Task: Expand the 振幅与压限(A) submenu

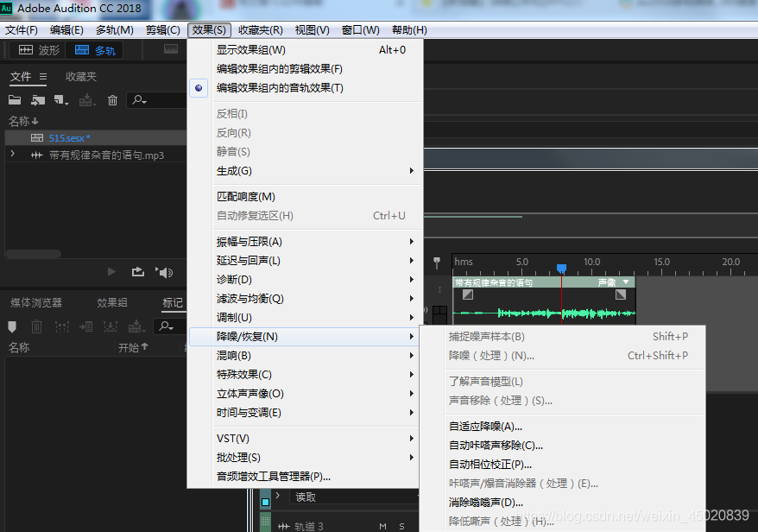Action: click(306, 242)
